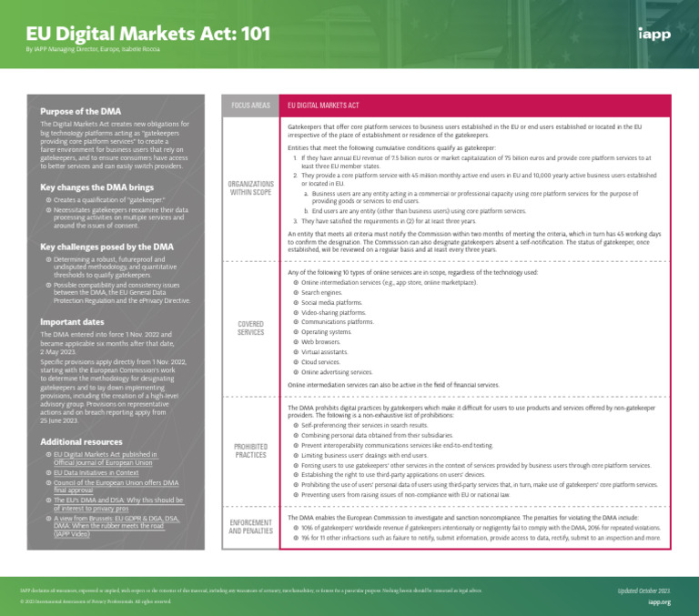Click the byline naming Isabelle Roccia
699x616 pixels.
(93, 49)
